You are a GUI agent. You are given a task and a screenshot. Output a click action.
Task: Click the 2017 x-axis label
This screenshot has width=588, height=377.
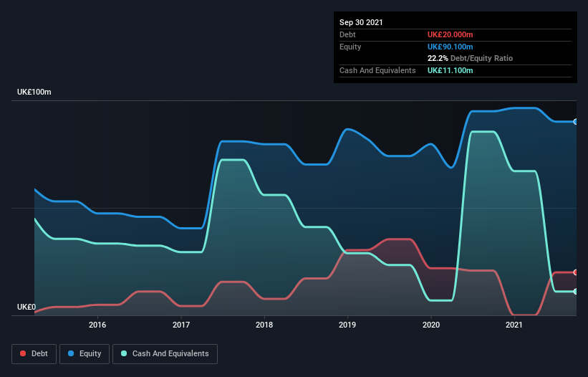coord(181,325)
